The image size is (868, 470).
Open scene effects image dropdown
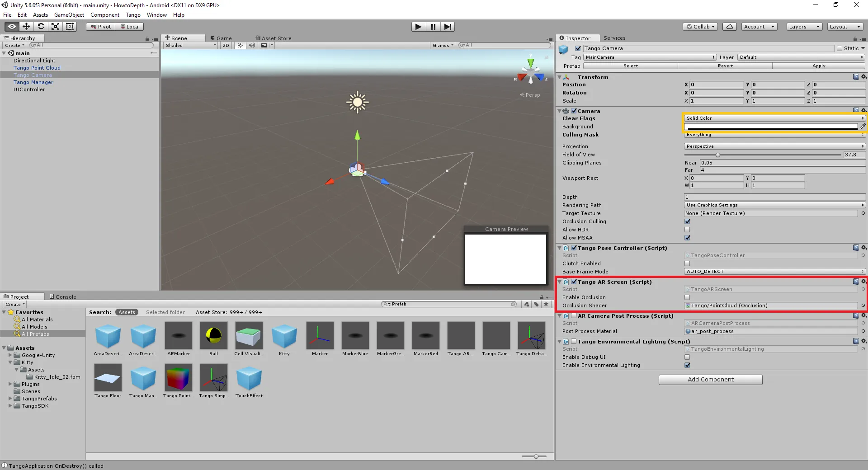267,45
